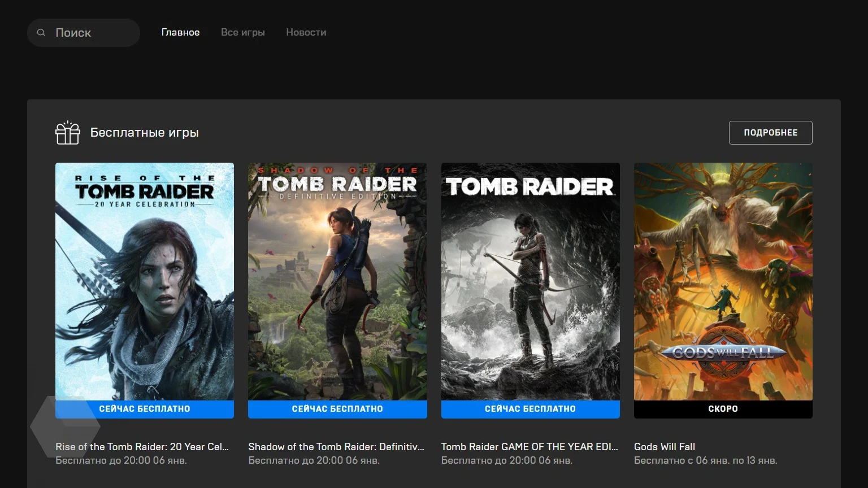The width and height of the screenshot is (868, 488).
Task: Click Бесплатно до 20:00 06 янв. under Tomb Raider GOTY
Action: tap(507, 460)
